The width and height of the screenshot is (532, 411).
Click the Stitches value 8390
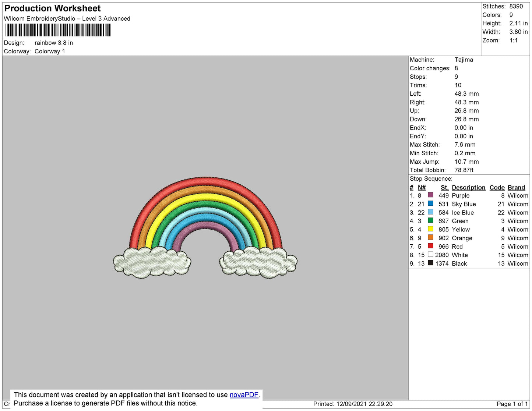point(516,6)
